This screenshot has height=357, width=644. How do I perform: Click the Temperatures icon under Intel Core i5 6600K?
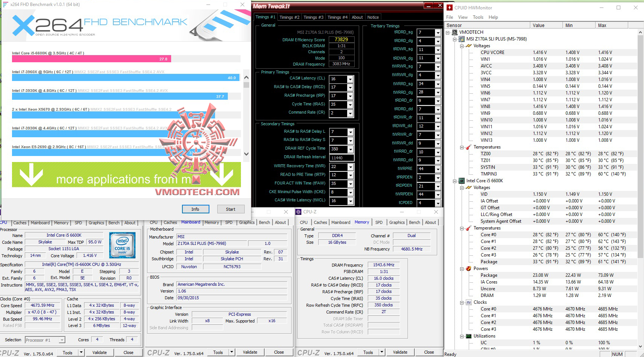(x=468, y=228)
